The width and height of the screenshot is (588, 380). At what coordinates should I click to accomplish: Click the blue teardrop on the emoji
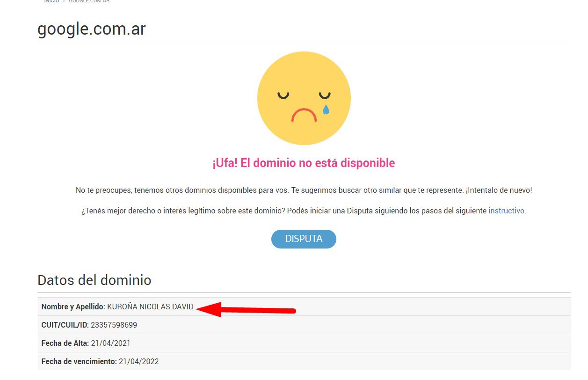coord(326,110)
